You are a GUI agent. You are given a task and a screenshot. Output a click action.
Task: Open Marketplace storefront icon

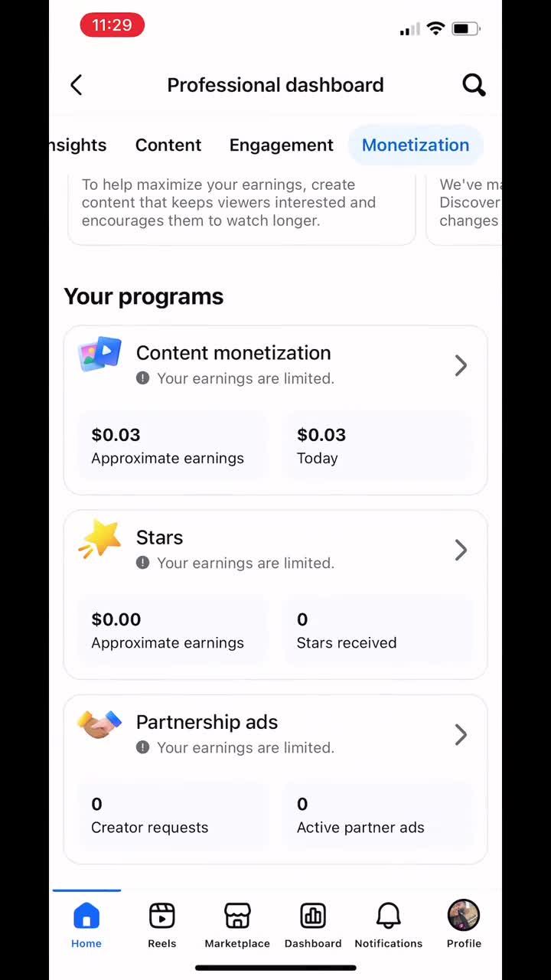click(237, 916)
